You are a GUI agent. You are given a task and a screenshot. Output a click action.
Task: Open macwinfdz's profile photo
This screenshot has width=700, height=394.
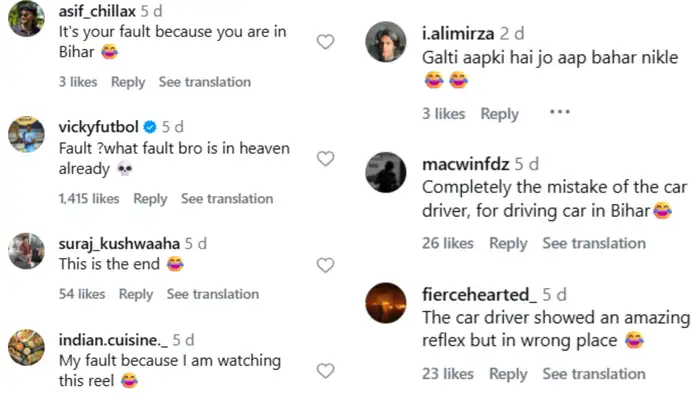(x=386, y=172)
